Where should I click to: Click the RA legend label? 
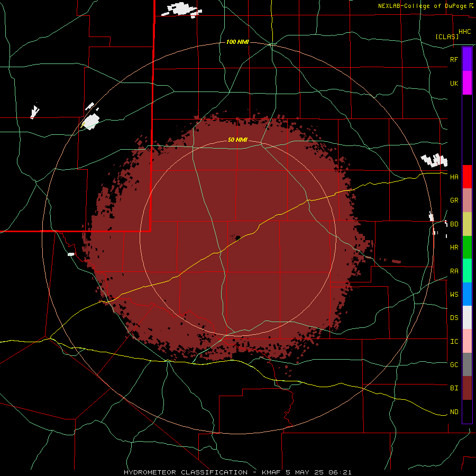pyautogui.click(x=454, y=271)
